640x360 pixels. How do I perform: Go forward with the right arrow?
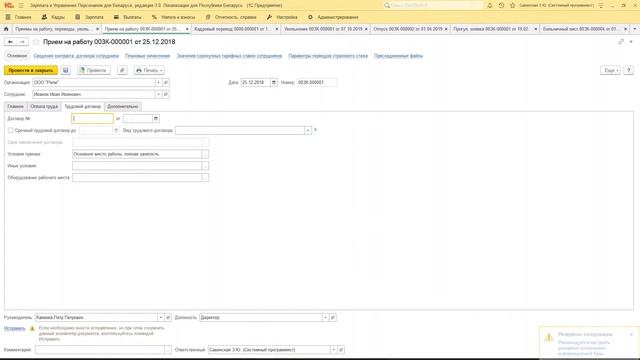point(22,42)
